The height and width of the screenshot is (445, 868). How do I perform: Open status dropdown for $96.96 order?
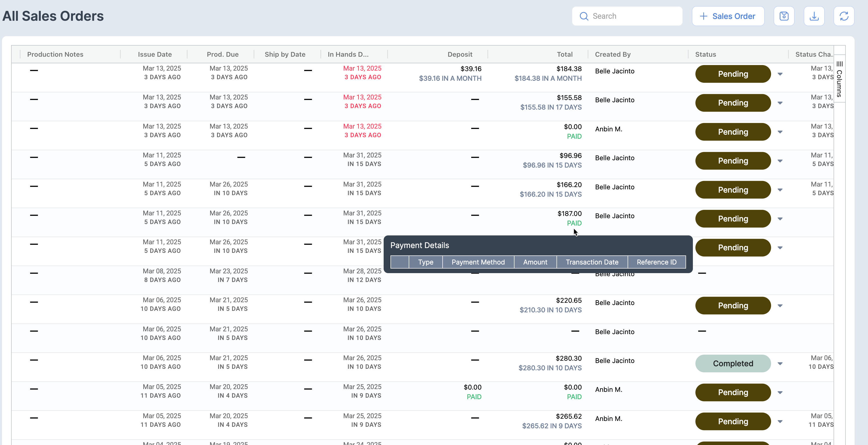click(780, 161)
